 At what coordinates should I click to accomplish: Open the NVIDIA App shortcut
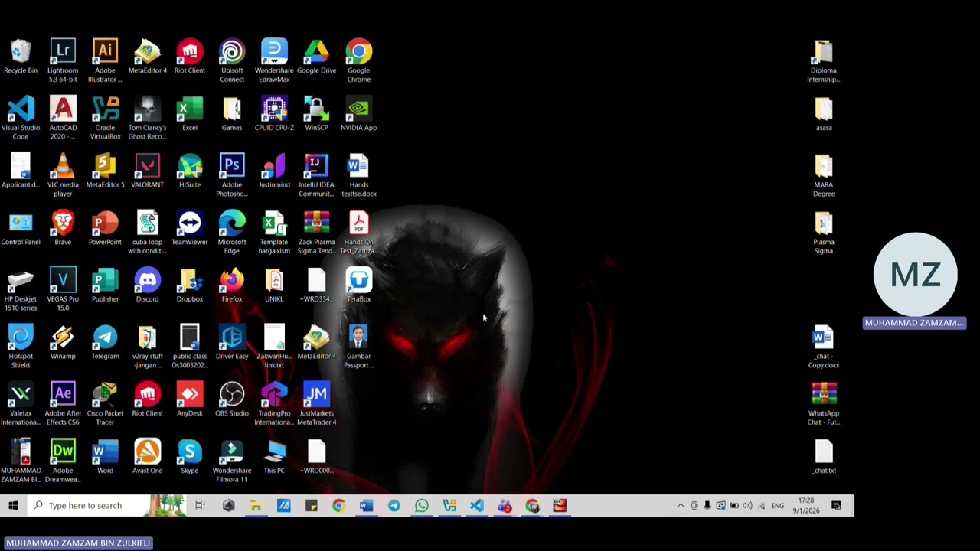(358, 115)
